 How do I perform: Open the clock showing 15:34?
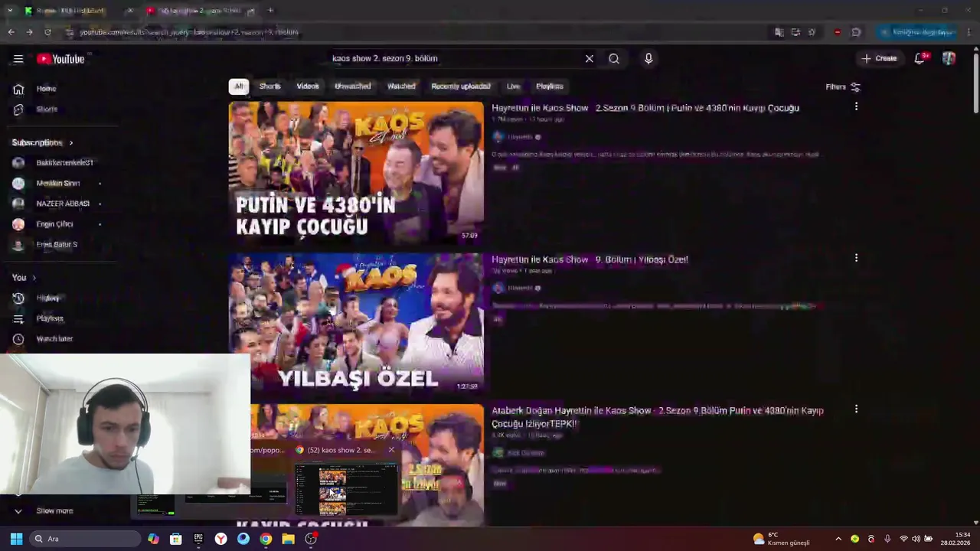(x=955, y=539)
